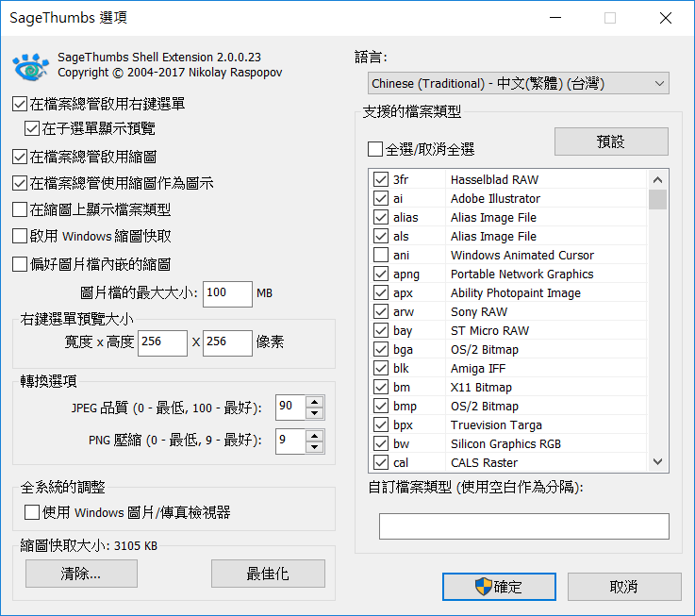Uncheck the bmp OS/2 Bitmap type

[381, 406]
